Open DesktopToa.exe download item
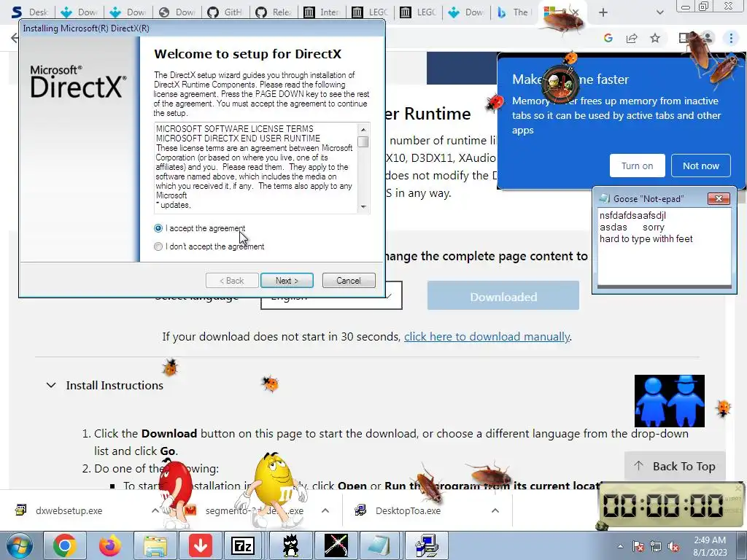The height and width of the screenshot is (560, 747). [x=409, y=510]
